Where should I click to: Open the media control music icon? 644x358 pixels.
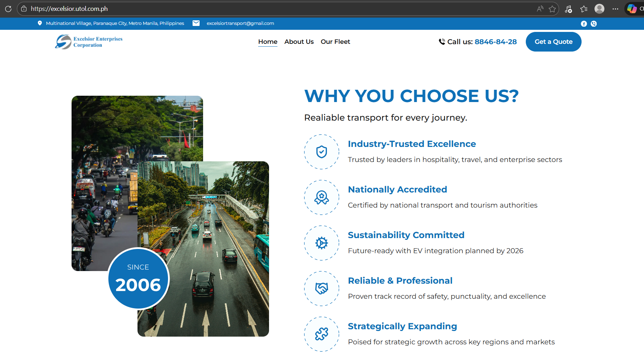[568, 9]
